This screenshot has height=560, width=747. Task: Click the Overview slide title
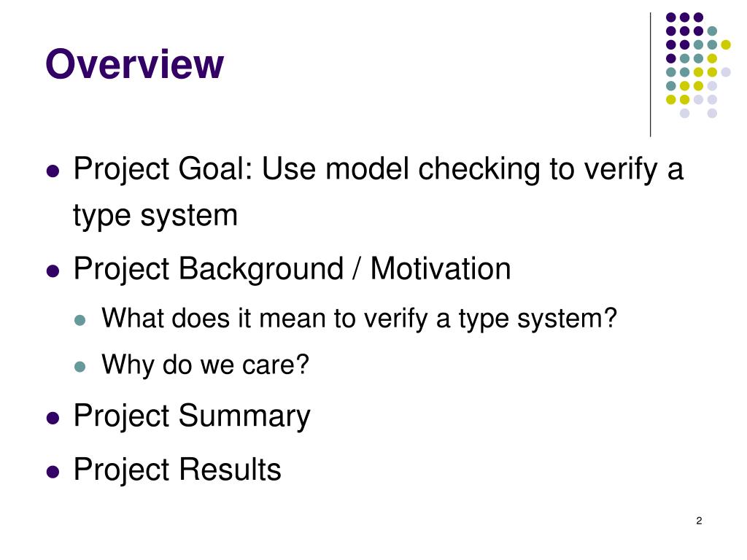click(x=134, y=64)
